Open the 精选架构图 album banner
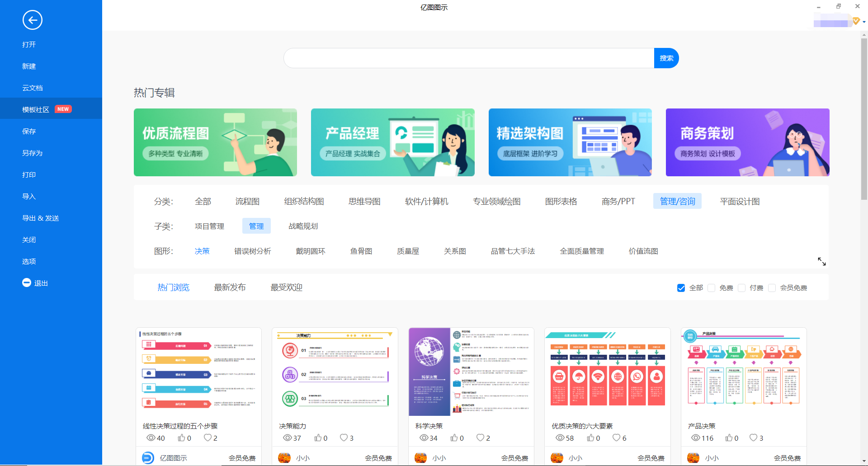Screen dimensions: 868x466 pyautogui.click(x=570, y=142)
